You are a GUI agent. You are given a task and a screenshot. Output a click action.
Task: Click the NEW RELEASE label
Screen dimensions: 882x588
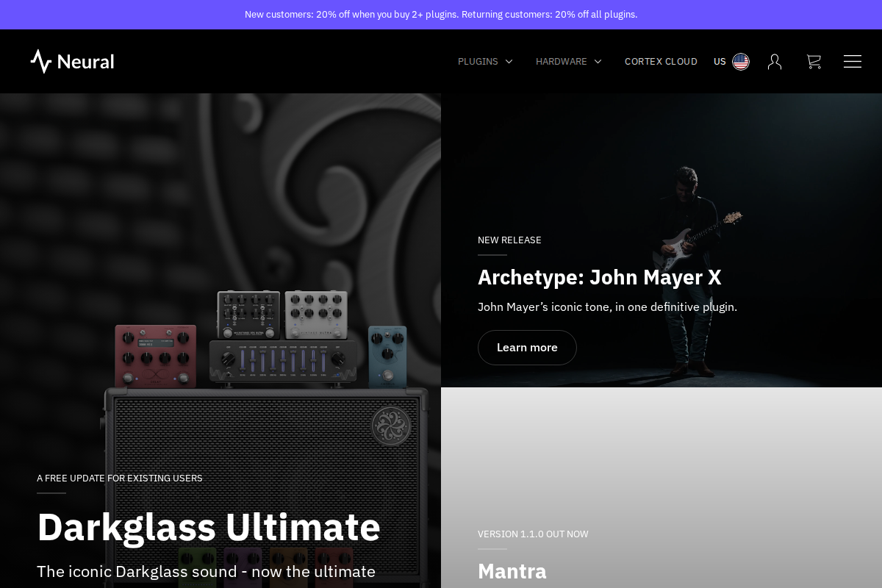pos(509,240)
